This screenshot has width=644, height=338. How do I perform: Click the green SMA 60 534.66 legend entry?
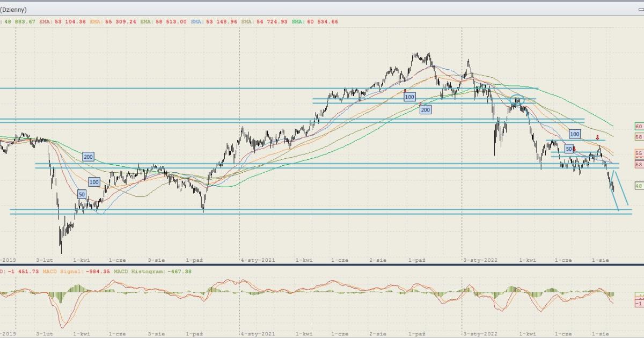[x=314, y=21]
